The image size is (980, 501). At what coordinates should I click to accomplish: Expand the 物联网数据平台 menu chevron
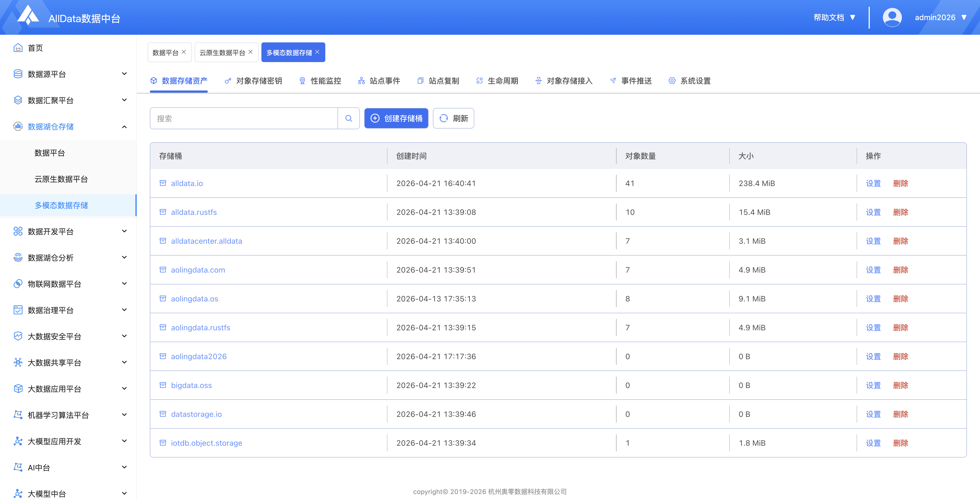(124, 284)
